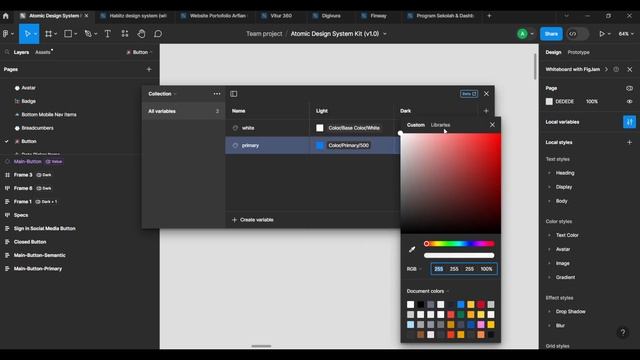Click the white variable Light swatch

[x=320, y=128]
